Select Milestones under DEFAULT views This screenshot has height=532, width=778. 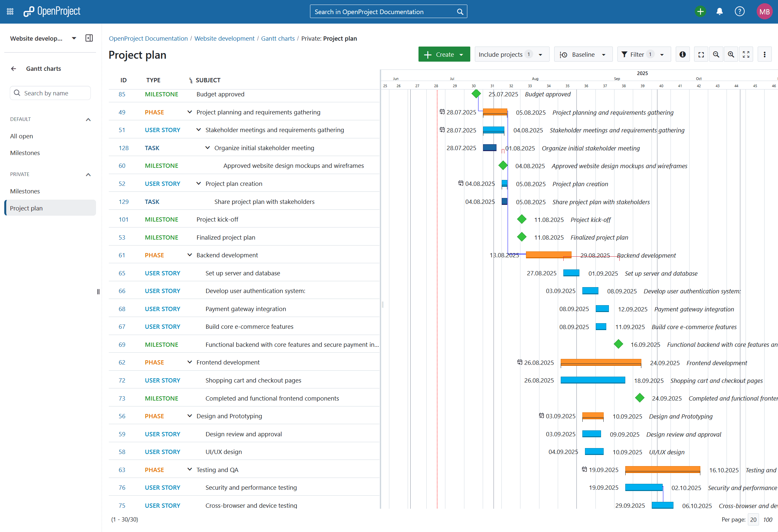pos(25,153)
